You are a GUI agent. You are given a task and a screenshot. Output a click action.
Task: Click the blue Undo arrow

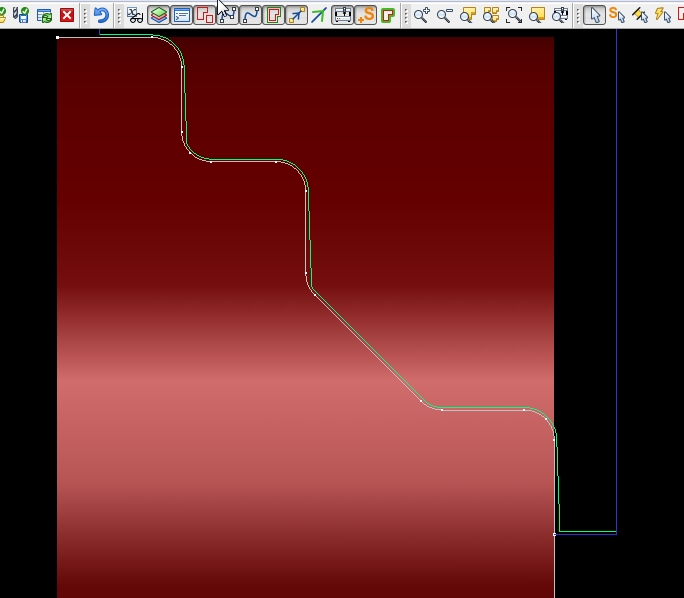[x=101, y=15]
